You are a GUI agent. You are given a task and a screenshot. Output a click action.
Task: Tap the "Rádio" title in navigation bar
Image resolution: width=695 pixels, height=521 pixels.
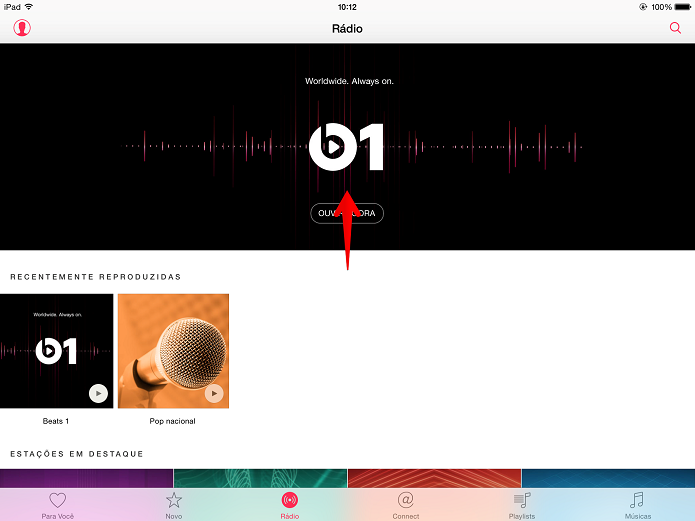click(347, 28)
